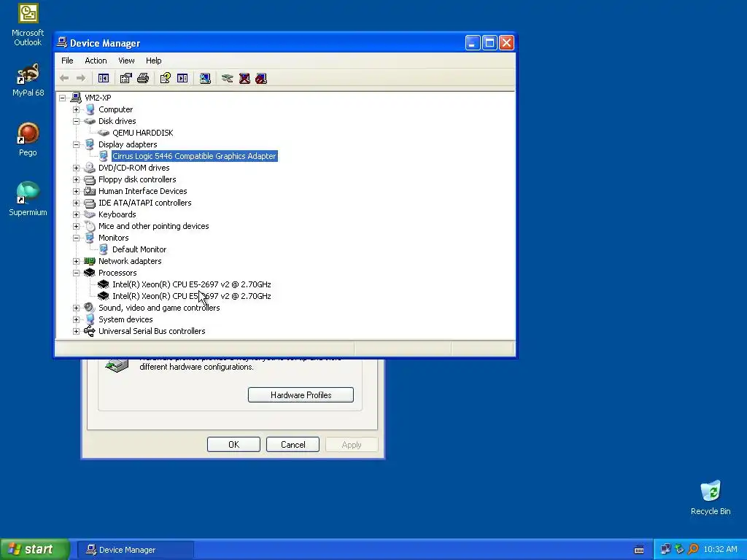747x560 pixels.
Task: Click the Universal Serial Bus controllers icon
Action: pos(90,332)
